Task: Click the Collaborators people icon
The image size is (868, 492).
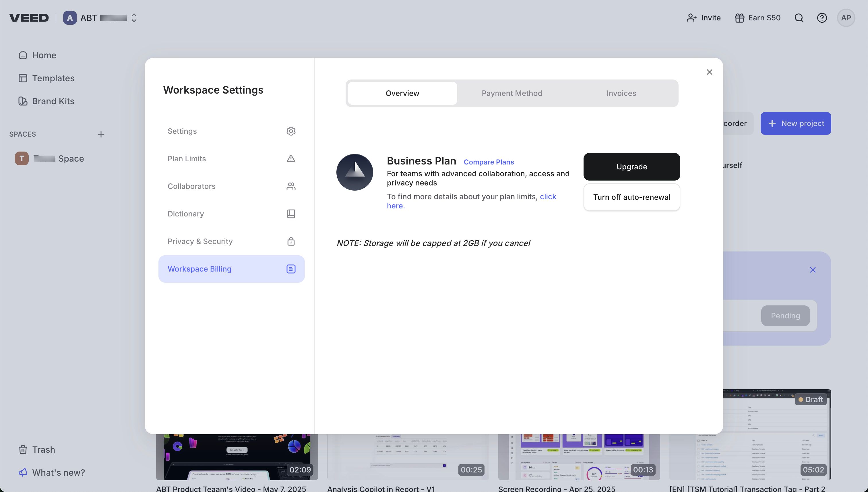Action: [291, 186]
